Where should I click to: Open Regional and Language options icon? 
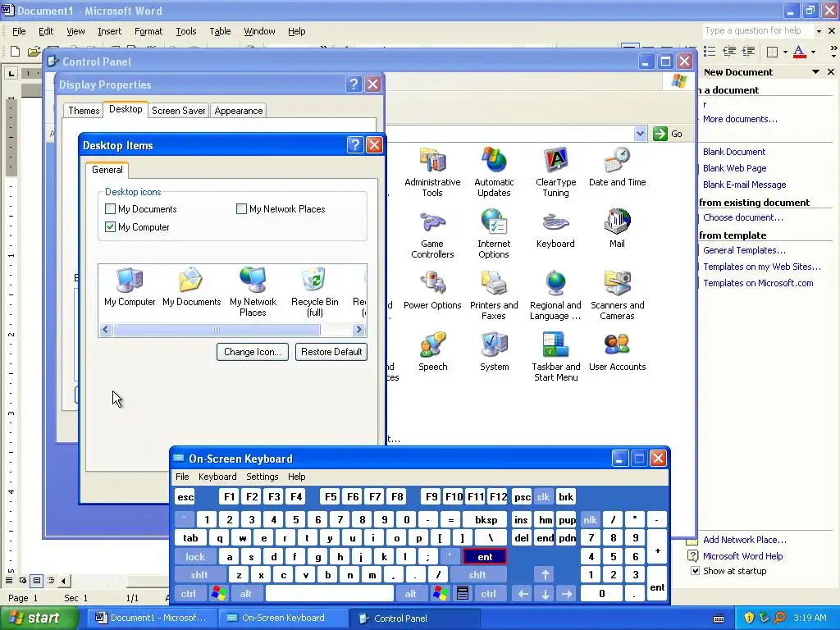(x=555, y=295)
